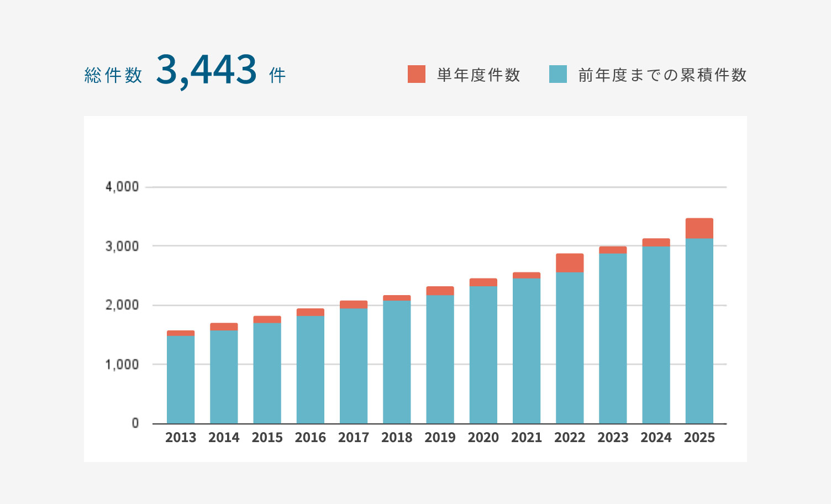Click the orange segment of 2025 bar

click(699, 228)
